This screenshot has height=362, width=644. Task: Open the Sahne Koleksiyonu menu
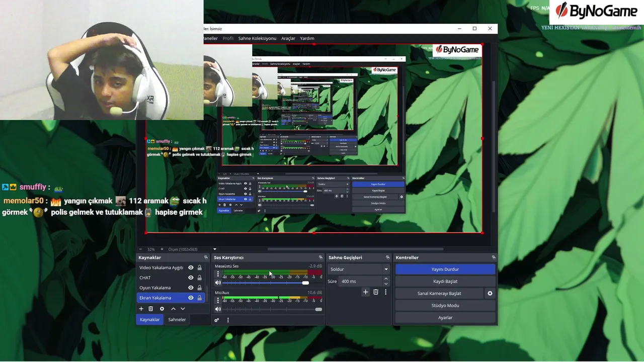257,38
